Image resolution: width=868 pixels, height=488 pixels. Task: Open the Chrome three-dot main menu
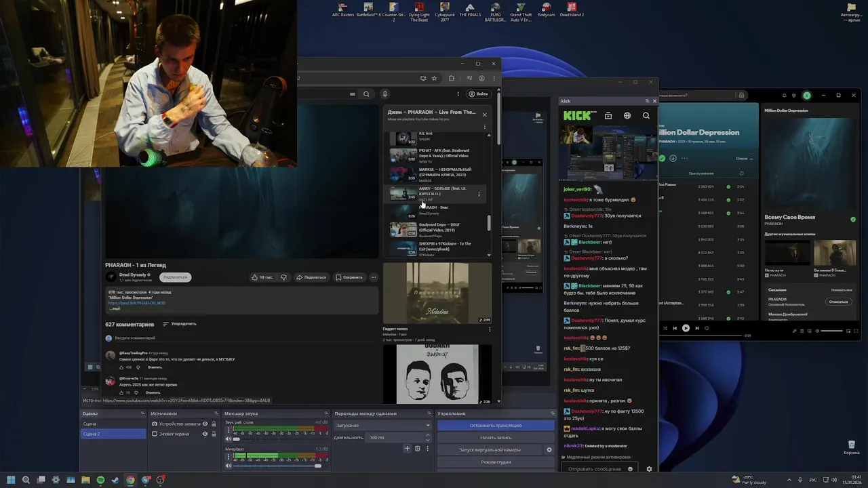coord(493,78)
